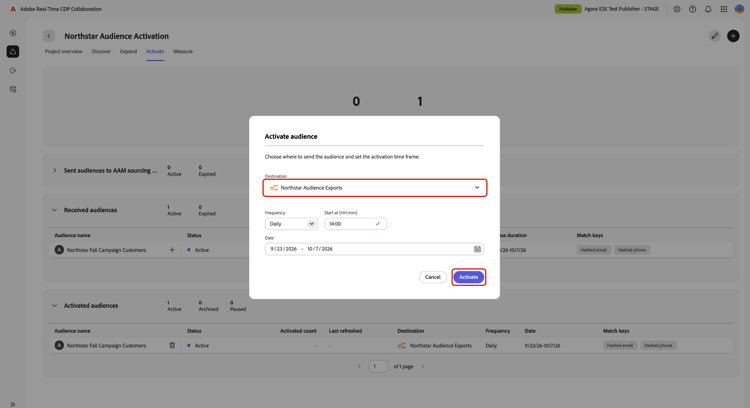Click the Activated count column header
Screen dimensions: 750x408
pos(298,331)
